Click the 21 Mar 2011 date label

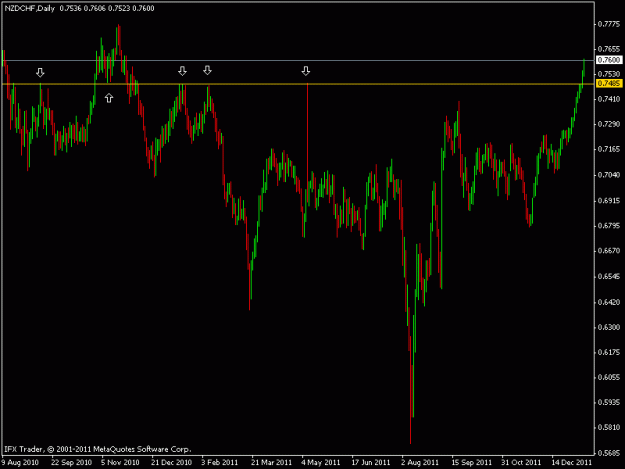[271, 462]
